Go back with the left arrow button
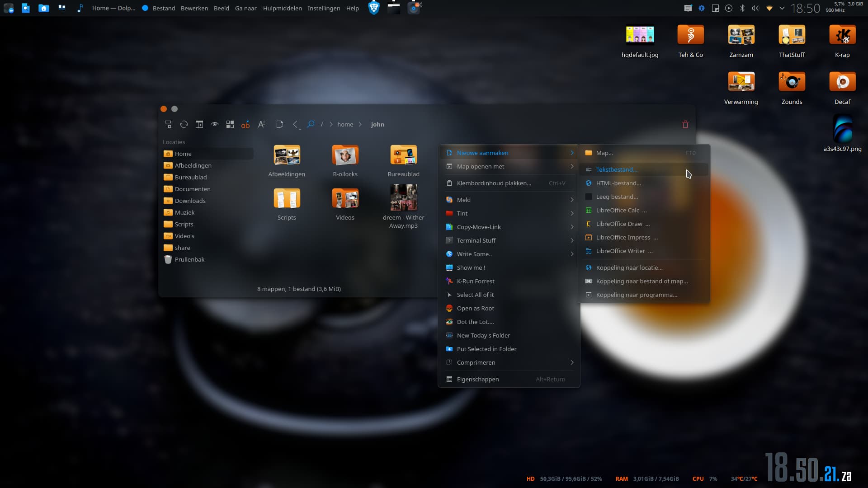 pyautogui.click(x=295, y=124)
